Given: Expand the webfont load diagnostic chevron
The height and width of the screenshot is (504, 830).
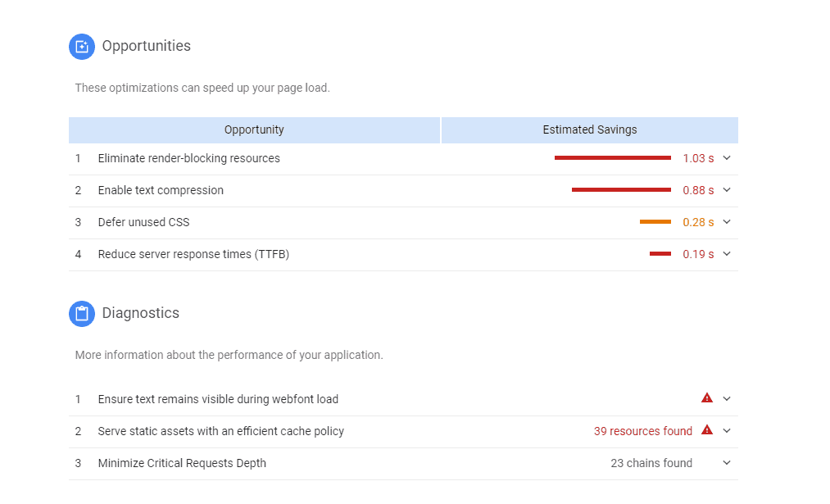Looking at the screenshot, I should [727, 399].
